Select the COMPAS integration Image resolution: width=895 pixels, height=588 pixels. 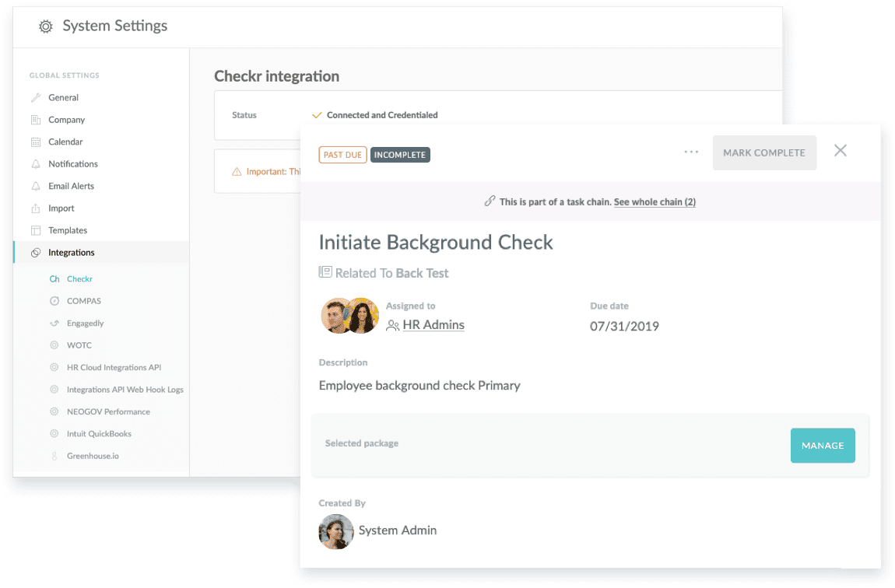click(x=84, y=301)
